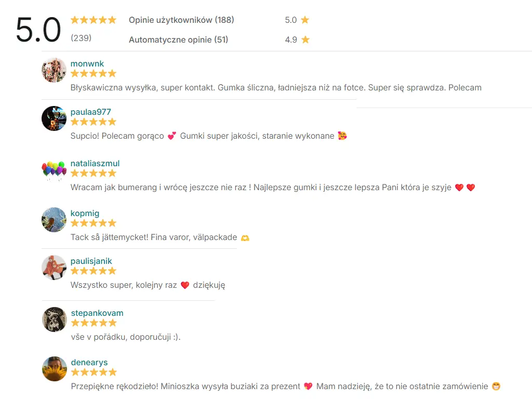Viewport: 532px width, 399px height.
Task: Open nataliaszmul's balloon avatar
Action: click(x=54, y=170)
